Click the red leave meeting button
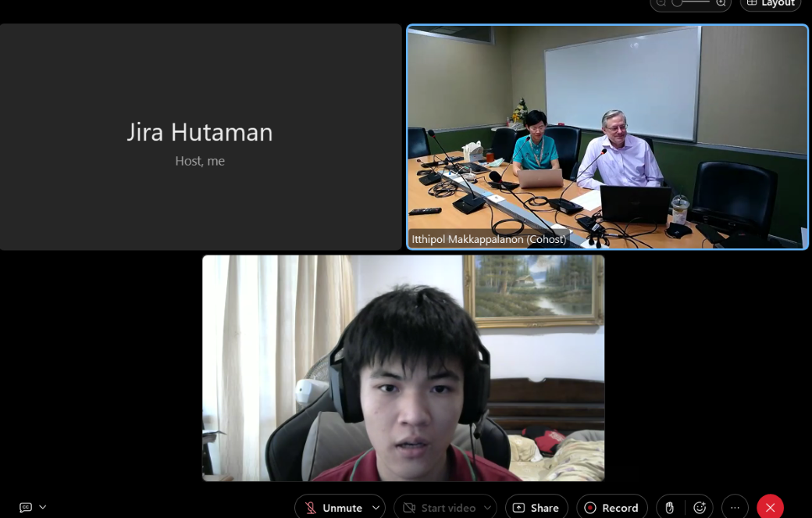Viewport: 812px width, 518px height. click(x=770, y=508)
